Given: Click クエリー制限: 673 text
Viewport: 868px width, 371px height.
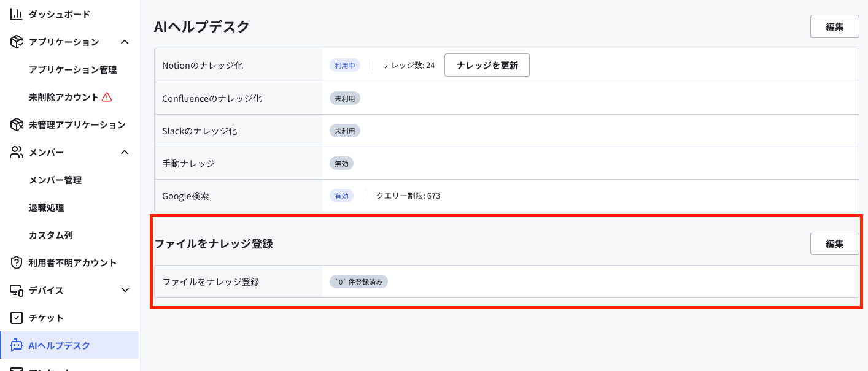Looking at the screenshot, I should click(x=408, y=196).
